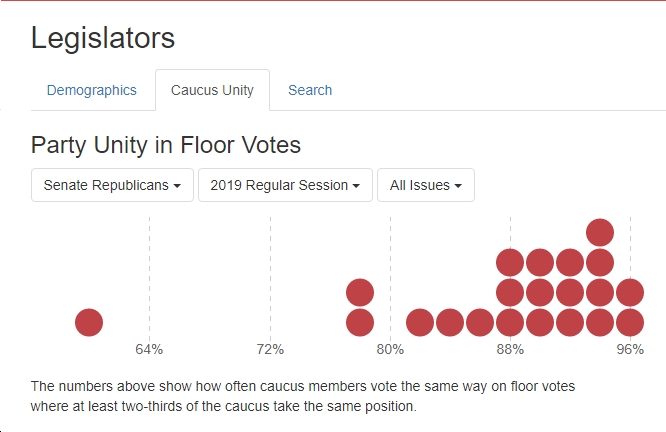Click the 96% axis label

click(630, 349)
